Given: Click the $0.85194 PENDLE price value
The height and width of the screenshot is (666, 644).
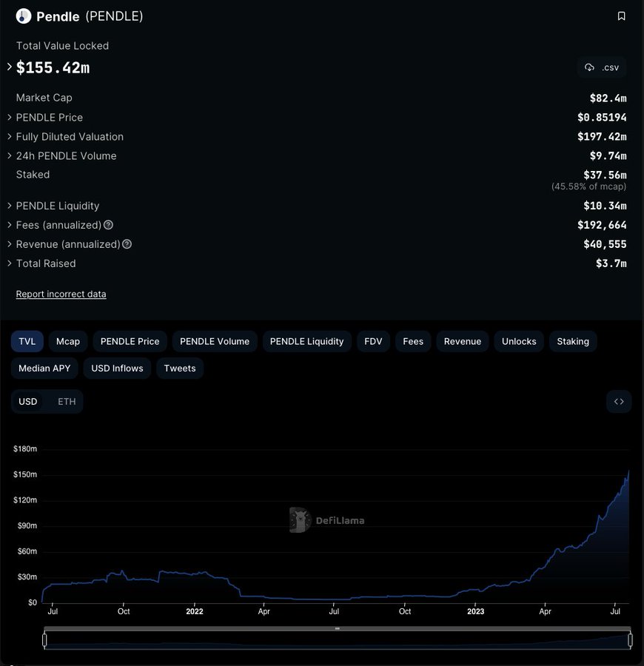Looking at the screenshot, I should [x=602, y=117].
